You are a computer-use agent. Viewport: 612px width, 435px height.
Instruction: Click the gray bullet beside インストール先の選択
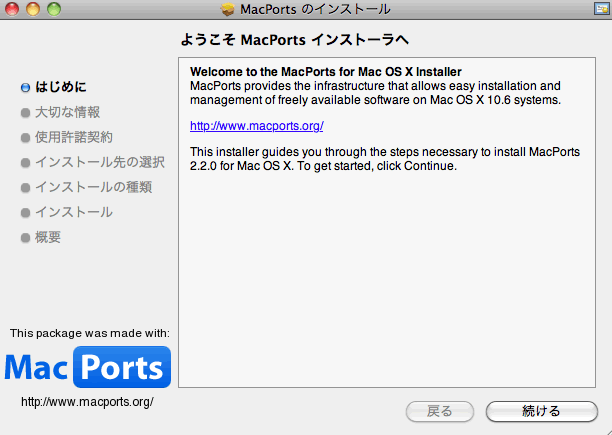[x=25, y=163]
